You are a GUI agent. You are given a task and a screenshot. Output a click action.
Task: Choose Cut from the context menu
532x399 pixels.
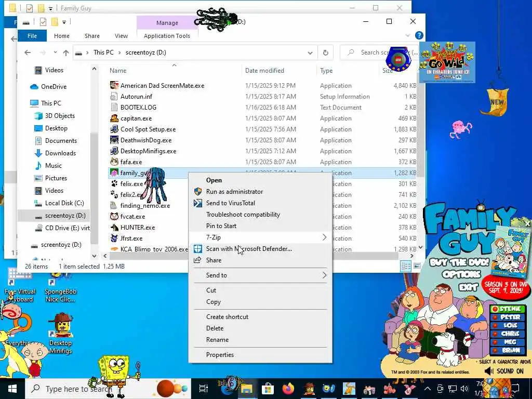coord(211,290)
